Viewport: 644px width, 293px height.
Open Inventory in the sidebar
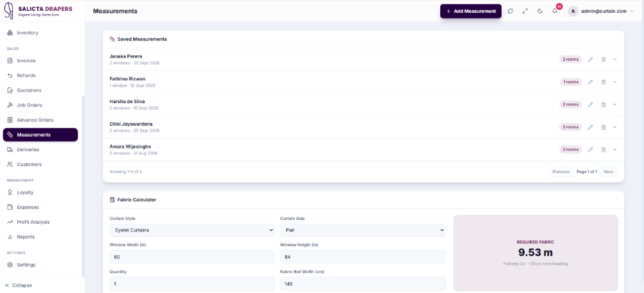click(x=40, y=33)
